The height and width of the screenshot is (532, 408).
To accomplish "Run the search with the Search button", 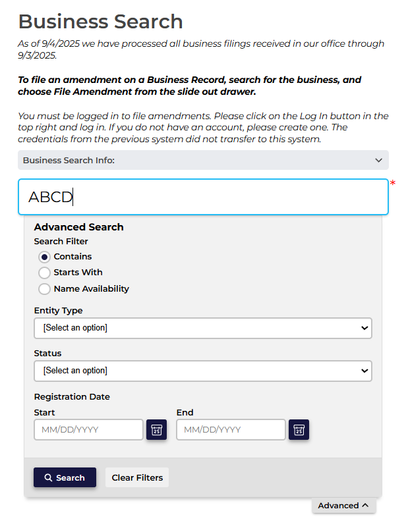I will coord(65,477).
